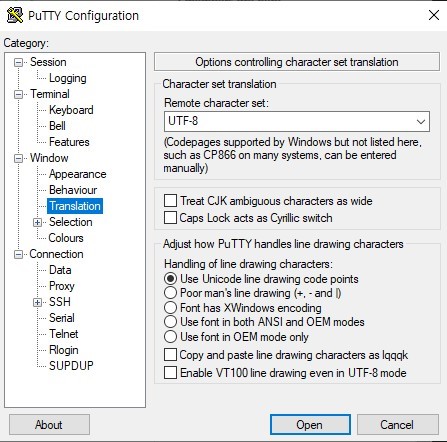This screenshot has height=442, width=447.
Task: Expand the Selection tree node
Action: point(37,222)
